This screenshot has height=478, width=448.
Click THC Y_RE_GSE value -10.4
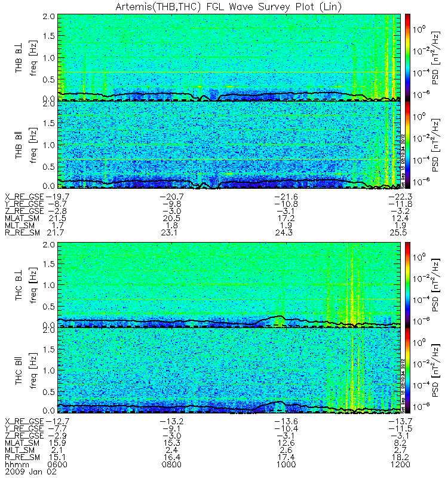pos(286,428)
